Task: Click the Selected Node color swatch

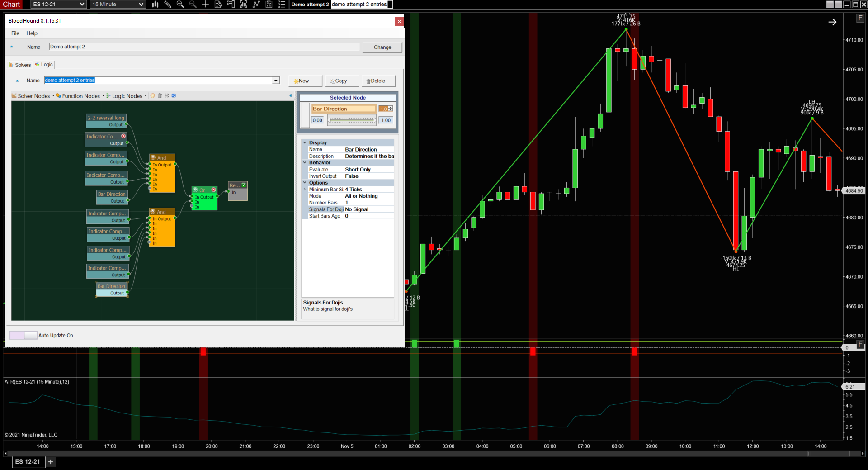Action: coord(305,115)
